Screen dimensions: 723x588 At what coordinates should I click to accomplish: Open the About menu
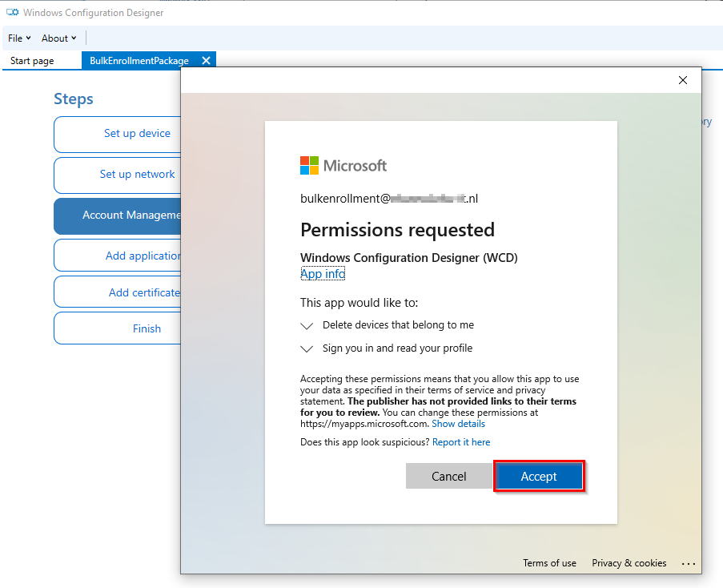[x=58, y=38]
